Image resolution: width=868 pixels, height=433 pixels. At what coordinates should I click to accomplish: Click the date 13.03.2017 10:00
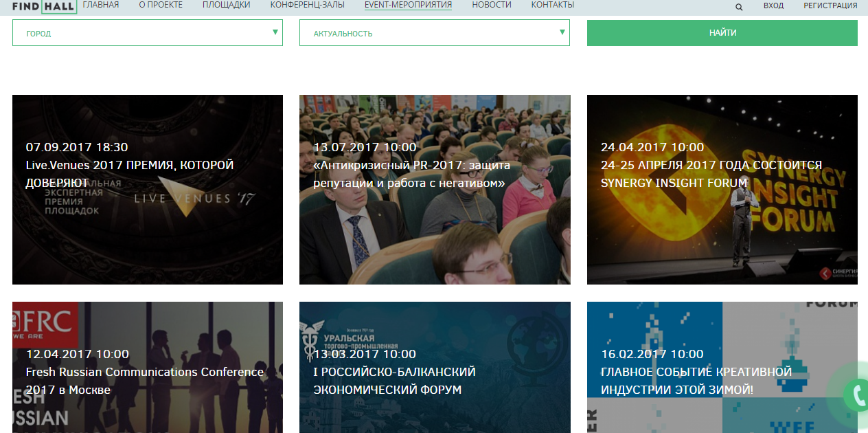coord(365,354)
